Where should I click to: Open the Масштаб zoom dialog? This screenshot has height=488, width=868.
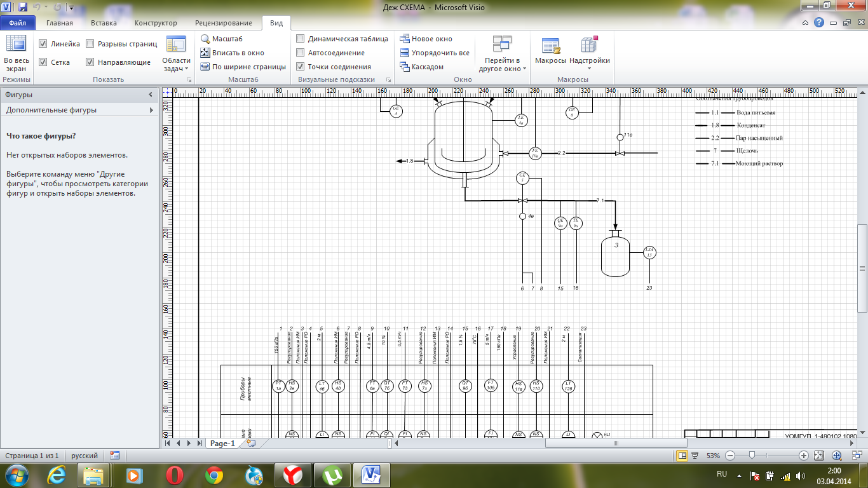221,39
